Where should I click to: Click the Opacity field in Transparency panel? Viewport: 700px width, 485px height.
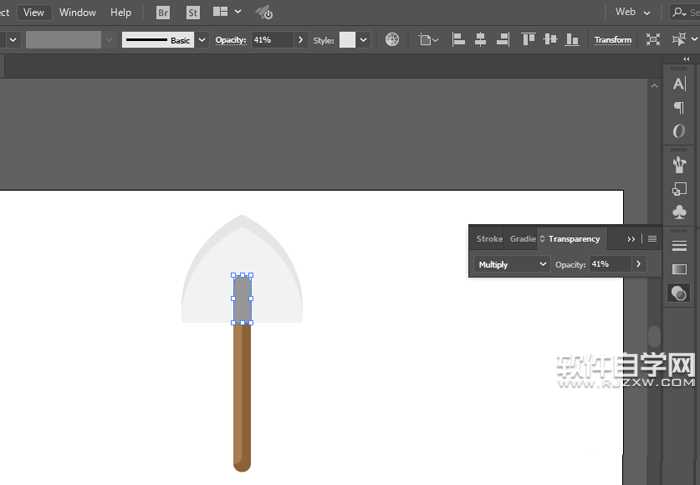[608, 264]
